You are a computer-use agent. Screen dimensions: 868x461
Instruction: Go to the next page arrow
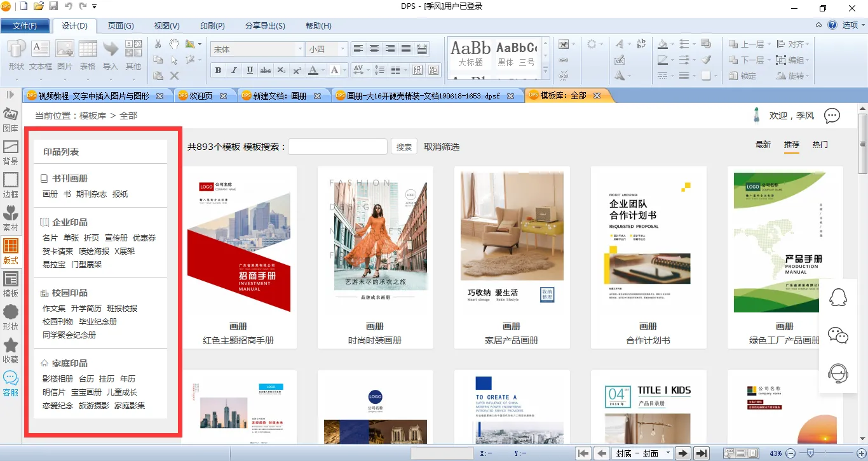click(x=683, y=453)
